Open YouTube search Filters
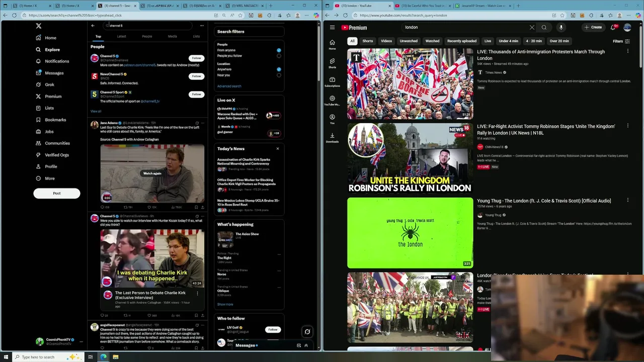The width and height of the screenshot is (644, 362). click(x=621, y=41)
